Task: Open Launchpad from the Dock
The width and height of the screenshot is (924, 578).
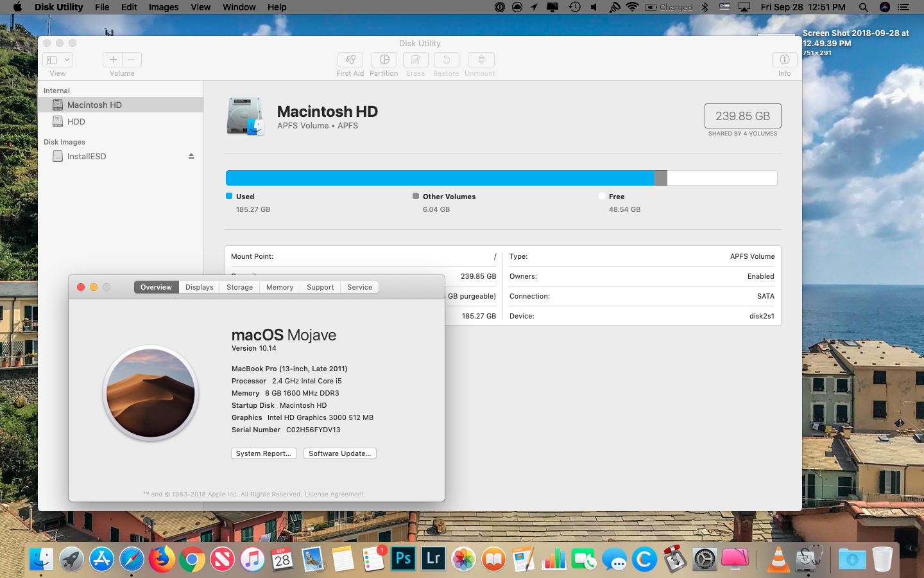Action: [72, 559]
